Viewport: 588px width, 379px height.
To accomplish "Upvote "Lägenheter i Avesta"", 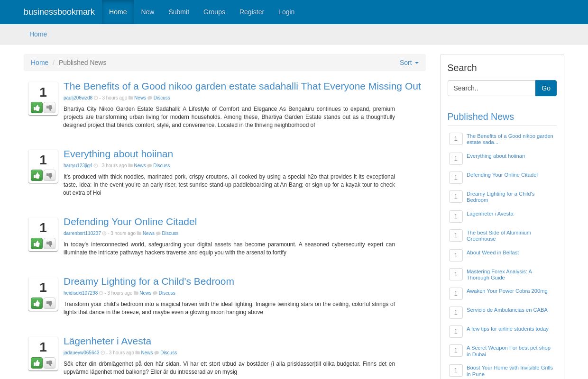I will tap(37, 363).
